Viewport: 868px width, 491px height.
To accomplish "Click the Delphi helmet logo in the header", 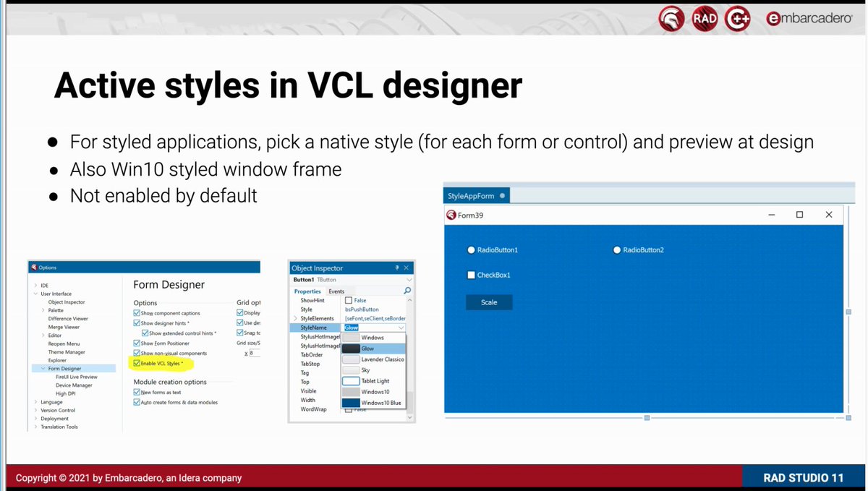I will tap(671, 19).
